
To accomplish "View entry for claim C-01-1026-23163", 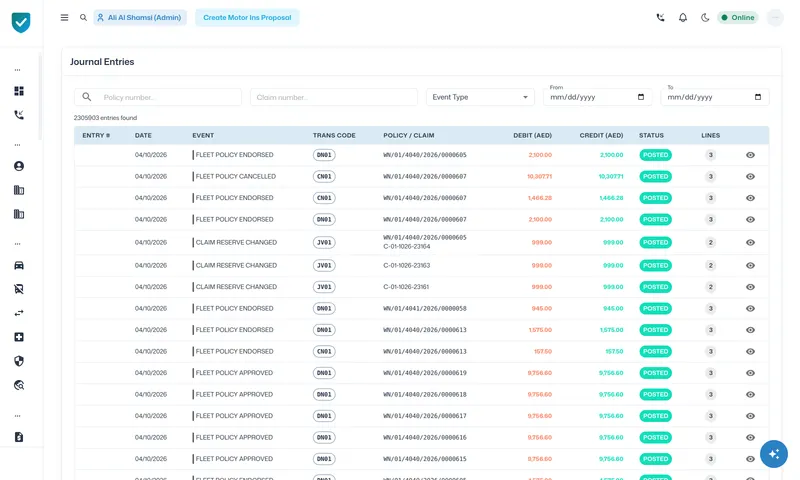I will pos(750,265).
